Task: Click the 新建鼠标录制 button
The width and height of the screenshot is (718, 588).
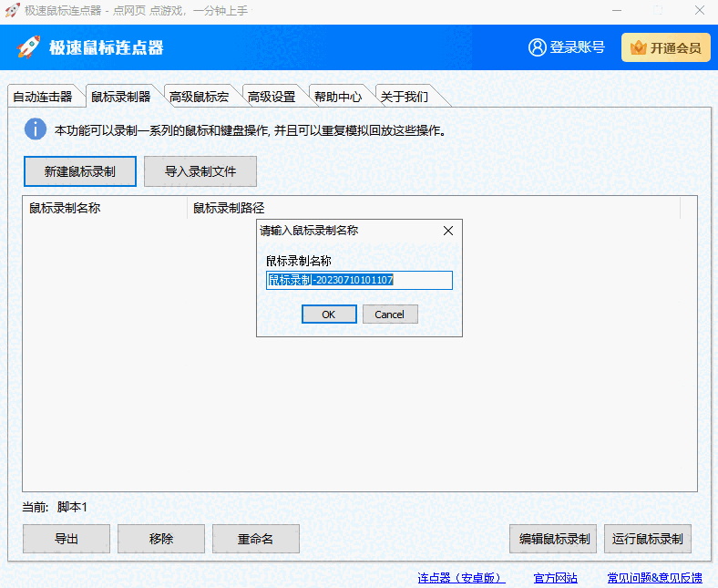Action: tap(80, 170)
